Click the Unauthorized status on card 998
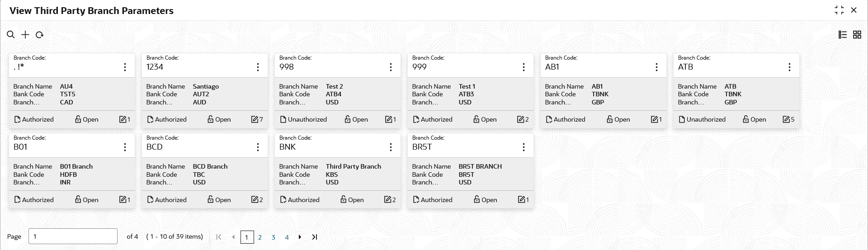 click(x=303, y=119)
